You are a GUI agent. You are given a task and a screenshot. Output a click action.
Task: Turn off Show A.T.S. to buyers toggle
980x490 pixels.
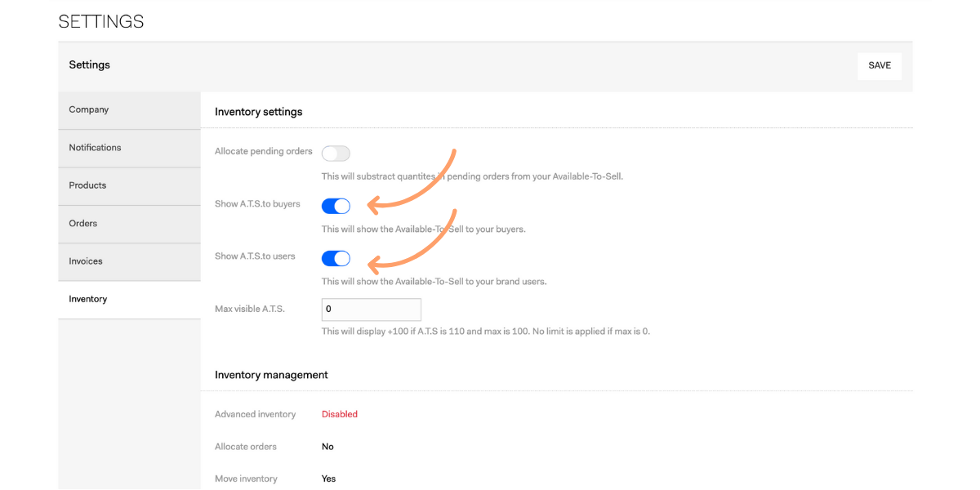tap(336, 206)
